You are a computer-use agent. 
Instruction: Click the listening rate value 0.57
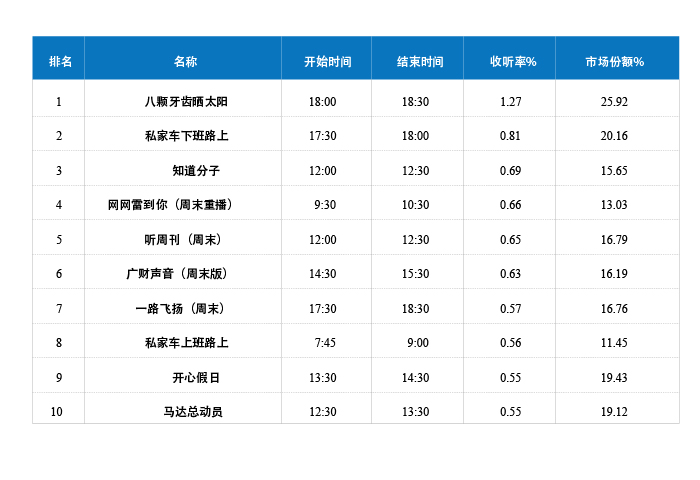[510, 308]
